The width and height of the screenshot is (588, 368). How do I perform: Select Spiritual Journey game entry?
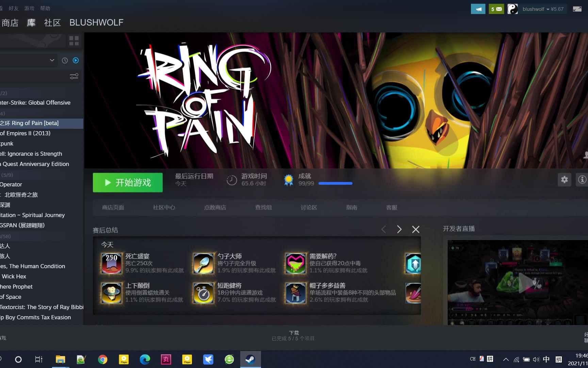tap(41, 215)
